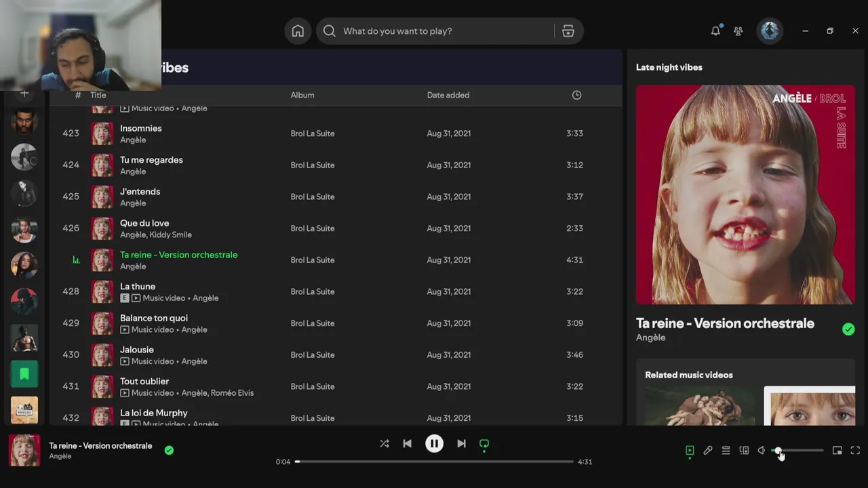Toggle shuffle in the player bar
868x488 pixels.
[384, 444]
